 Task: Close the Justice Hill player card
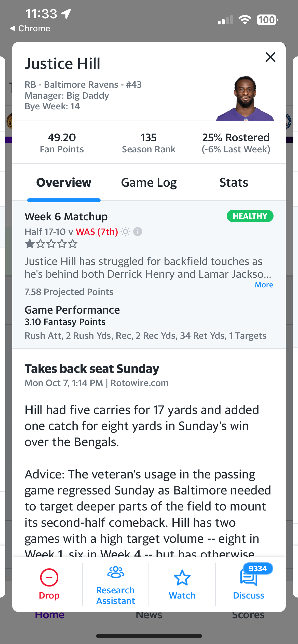coord(270,57)
